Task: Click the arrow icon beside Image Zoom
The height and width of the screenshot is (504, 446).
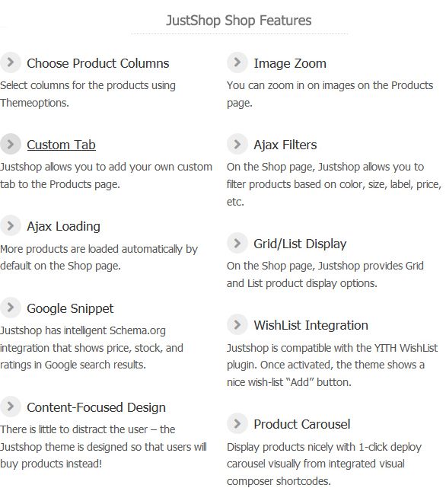Action: point(237,62)
